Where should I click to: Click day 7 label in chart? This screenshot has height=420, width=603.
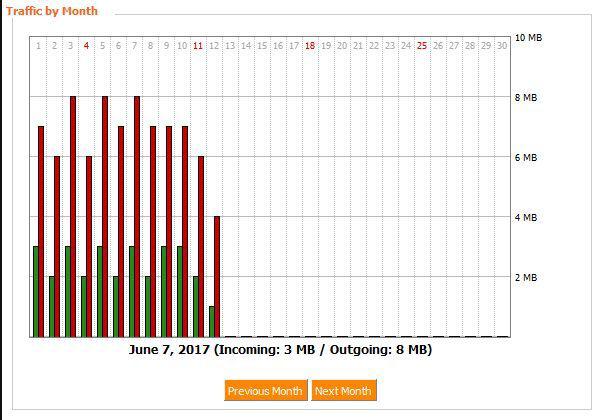134,46
